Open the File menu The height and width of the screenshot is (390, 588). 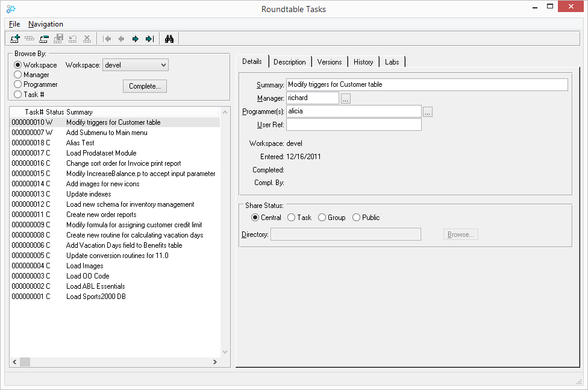[x=14, y=24]
